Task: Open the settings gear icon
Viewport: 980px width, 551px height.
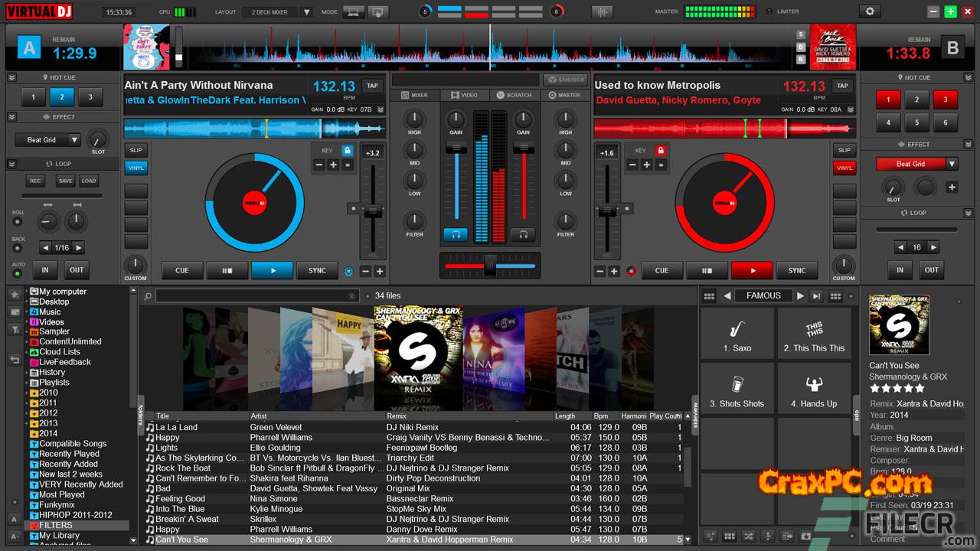Action: [869, 11]
